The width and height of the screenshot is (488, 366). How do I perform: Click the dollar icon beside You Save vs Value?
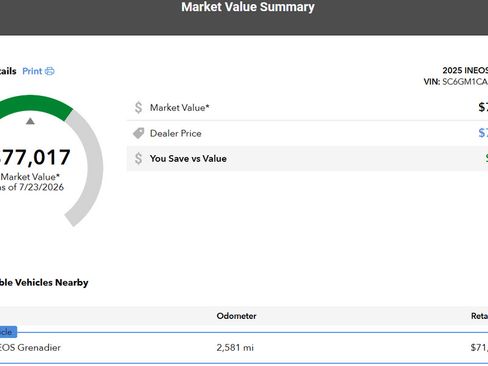[138, 158]
